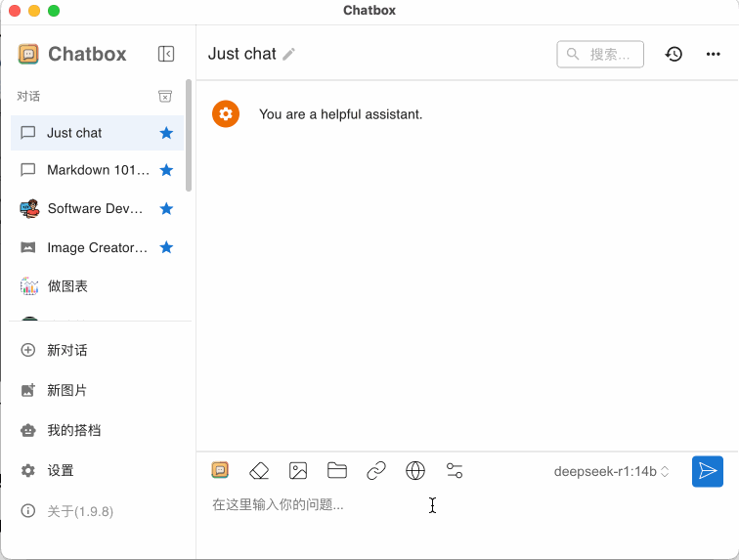Click the eraser icon to clear context
The image size is (739, 560).
click(259, 470)
